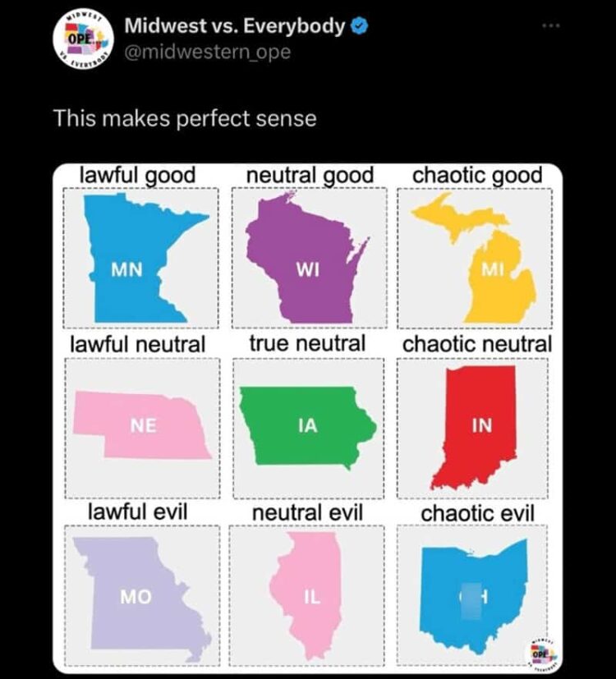
Task: Click the Midwest vs. Everybody profile avatar
Action: (x=81, y=38)
